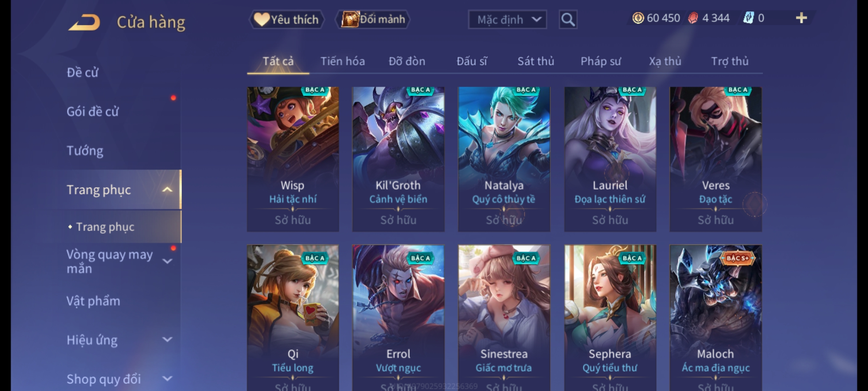Select Maloch Ác ma địa ngục skin
This screenshot has width=868, height=391.
tap(715, 317)
